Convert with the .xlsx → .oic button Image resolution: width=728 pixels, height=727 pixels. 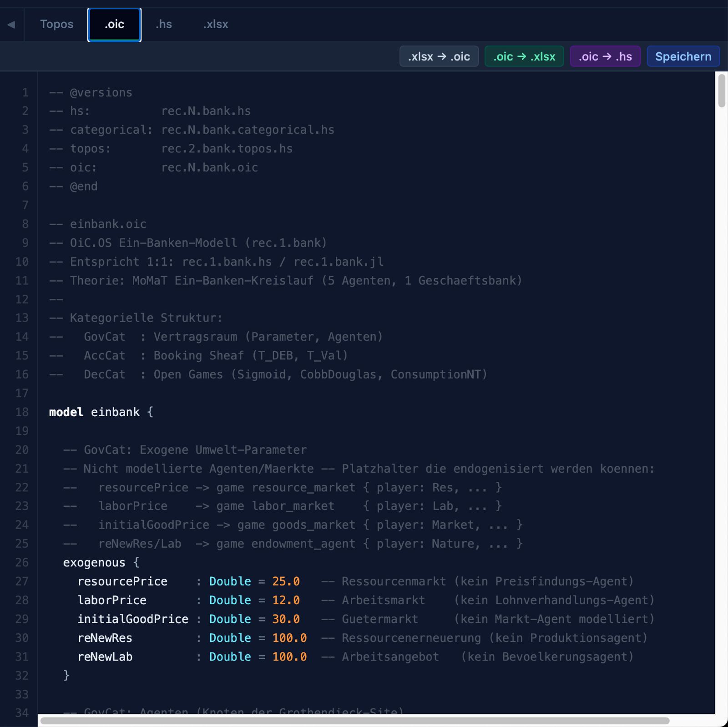(x=439, y=56)
